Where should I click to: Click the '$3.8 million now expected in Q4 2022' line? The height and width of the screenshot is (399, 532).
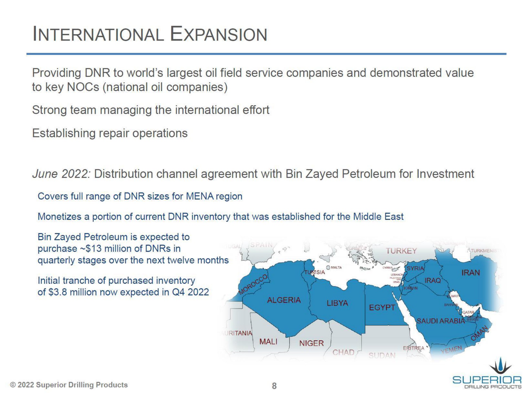tap(123, 292)
